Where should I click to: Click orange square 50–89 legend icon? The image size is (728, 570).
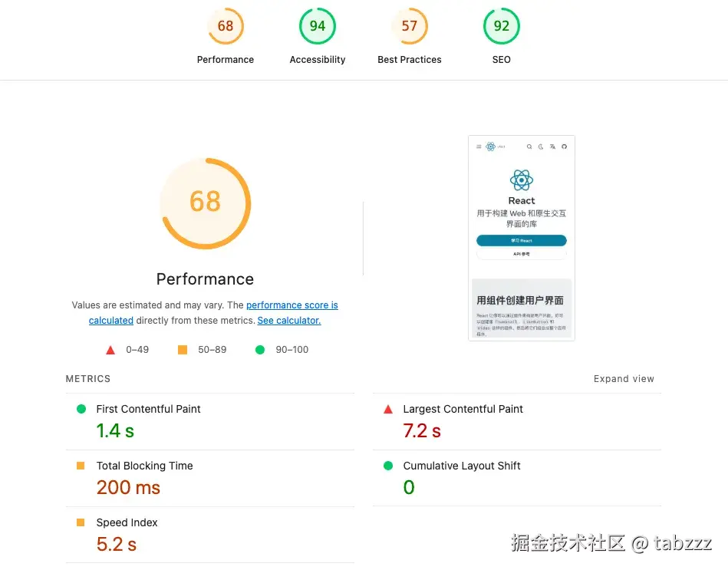coord(183,350)
